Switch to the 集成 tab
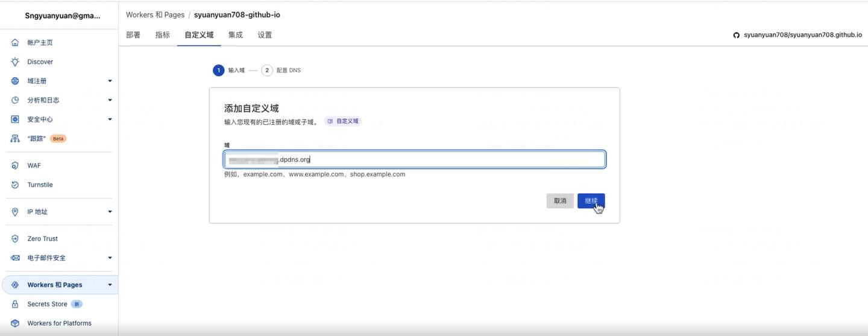 (235, 35)
